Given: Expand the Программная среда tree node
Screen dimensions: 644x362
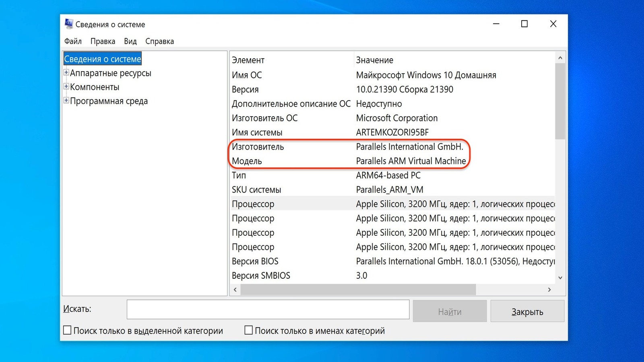Looking at the screenshot, I should tap(66, 101).
